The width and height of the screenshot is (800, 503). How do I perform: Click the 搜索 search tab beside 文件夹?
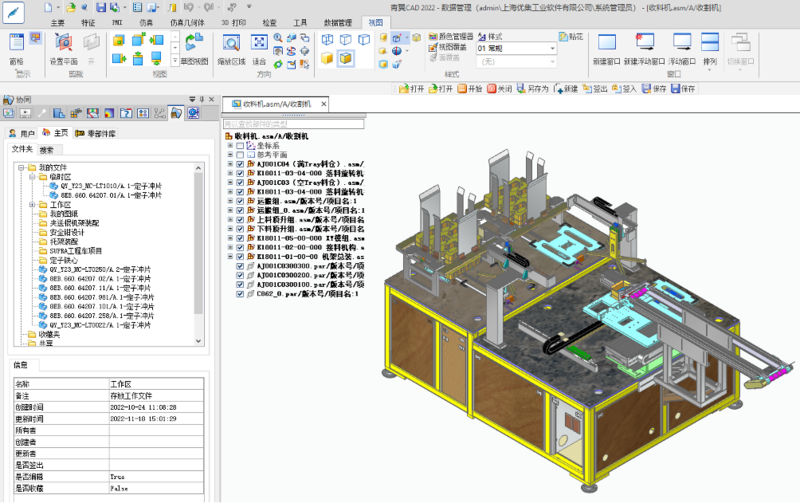point(47,149)
